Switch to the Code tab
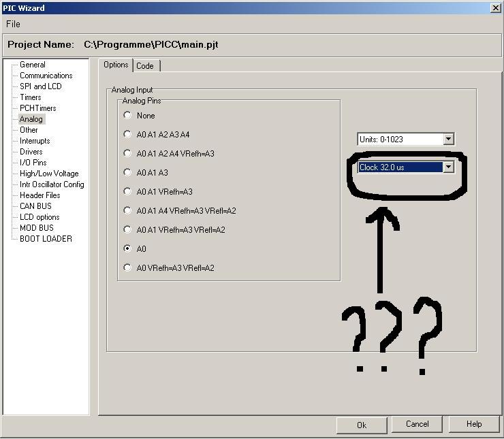504x439 pixels. pos(145,66)
